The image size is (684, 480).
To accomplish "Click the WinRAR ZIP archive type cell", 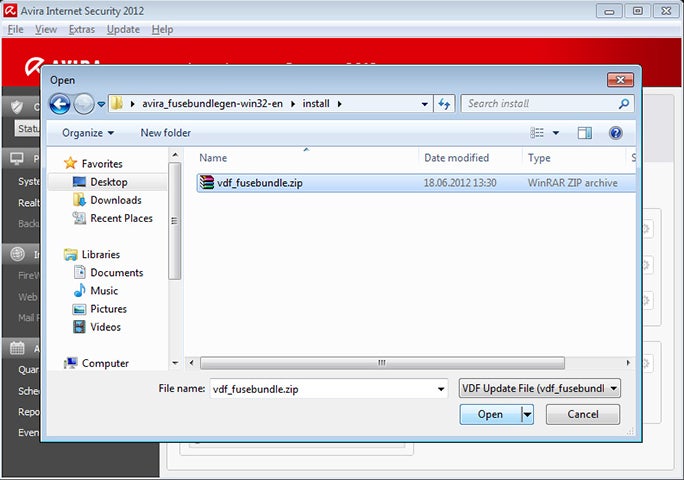I will click(x=572, y=183).
